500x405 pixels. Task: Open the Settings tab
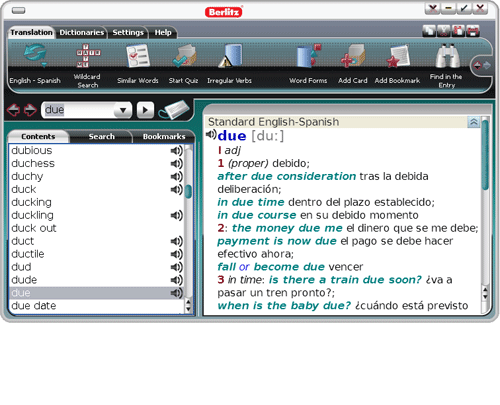pos(128,32)
